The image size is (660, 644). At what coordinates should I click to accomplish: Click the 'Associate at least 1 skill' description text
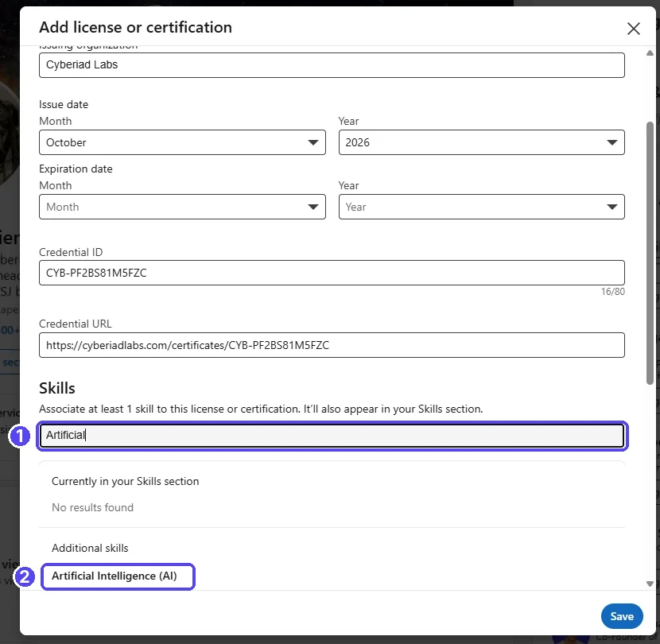(261, 409)
